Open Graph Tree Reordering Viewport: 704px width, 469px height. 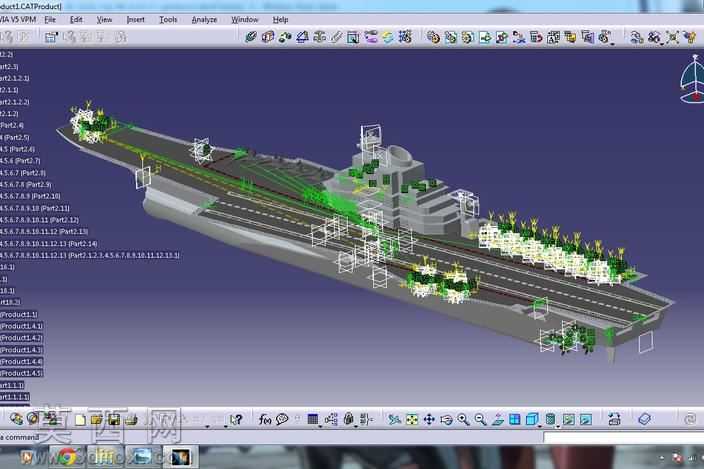click(536, 37)
